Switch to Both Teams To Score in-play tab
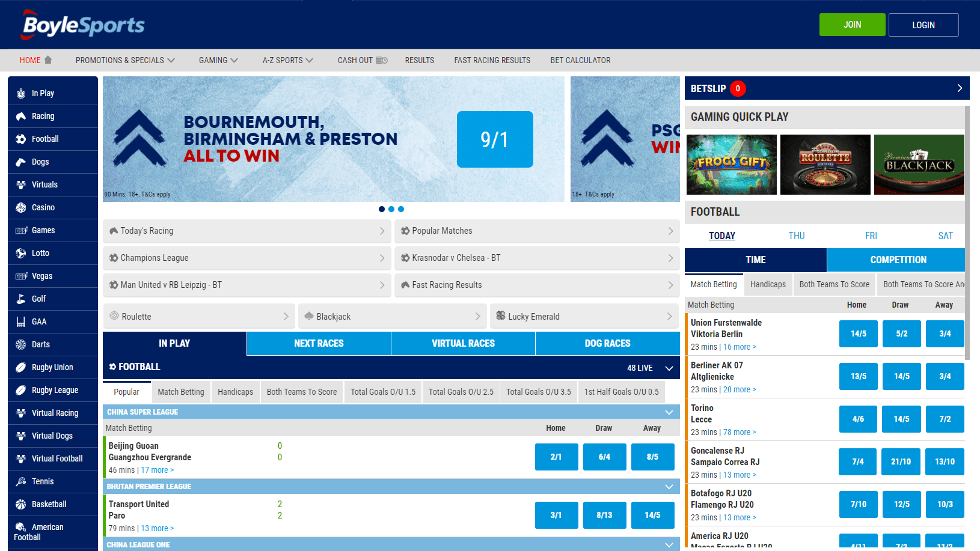Viewport: 980px width, 551px height. pos(301,392)
